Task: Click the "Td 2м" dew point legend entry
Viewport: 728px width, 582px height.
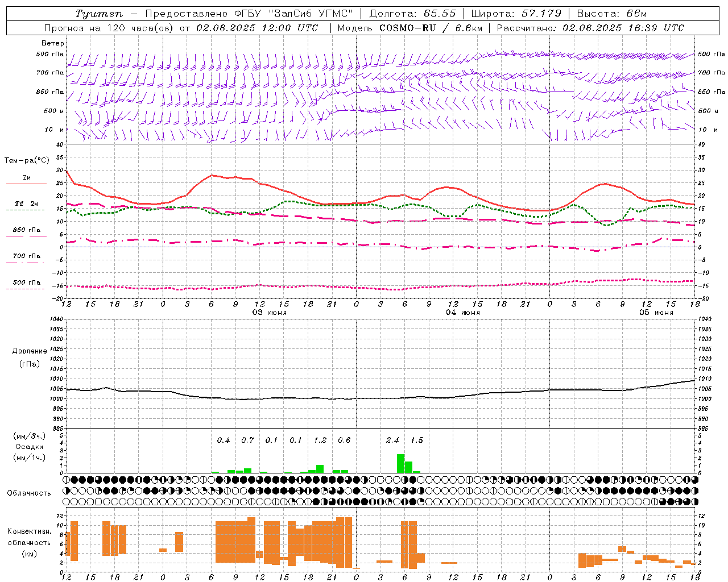Action: tap(27, 203)
